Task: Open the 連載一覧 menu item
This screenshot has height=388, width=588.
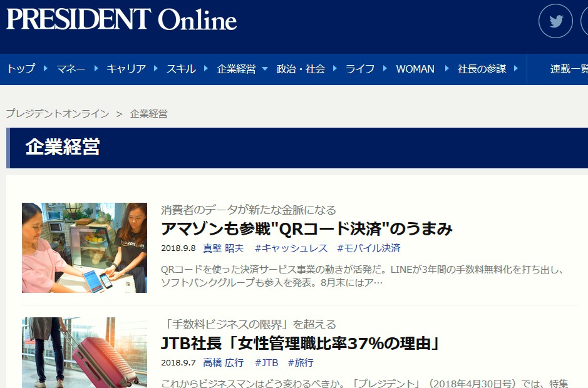Action: (567, 69)
